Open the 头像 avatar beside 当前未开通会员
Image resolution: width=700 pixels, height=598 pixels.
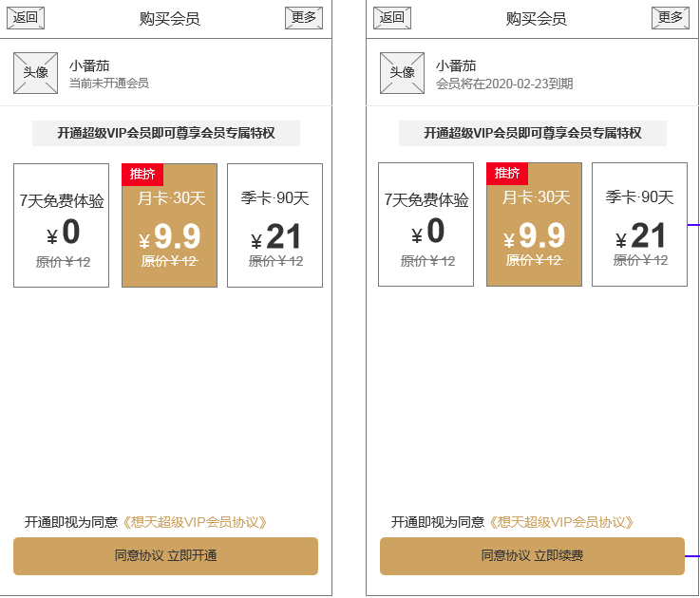click(x=36, y=73)
